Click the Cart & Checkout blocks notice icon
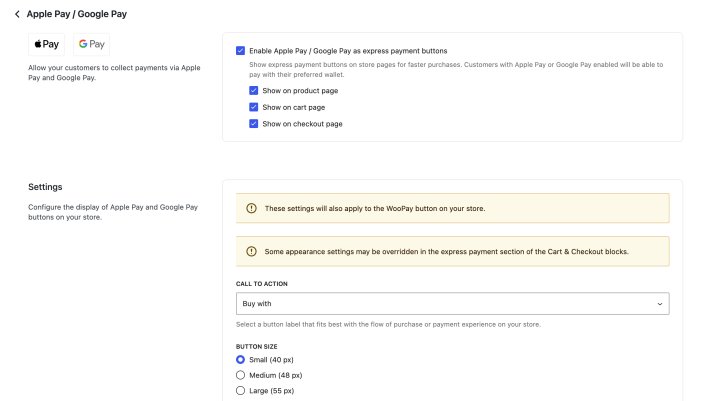The width and height of the screenshot is (702, 401). tap(252, 251)
